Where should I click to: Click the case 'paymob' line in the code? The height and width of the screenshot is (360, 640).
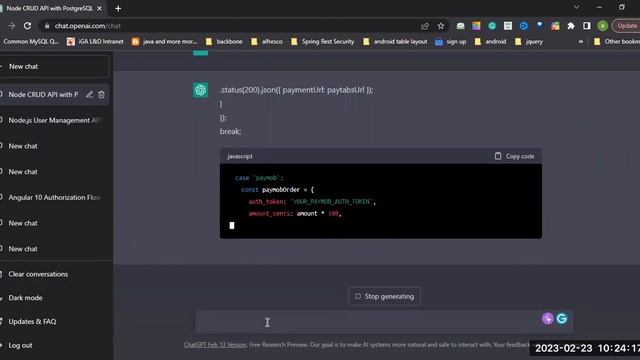(259, 178)
